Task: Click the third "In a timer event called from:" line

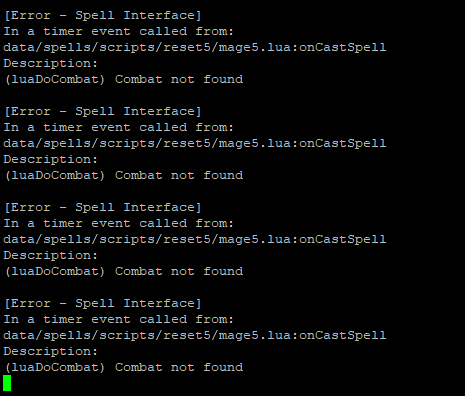Action: tap(119, 223)
